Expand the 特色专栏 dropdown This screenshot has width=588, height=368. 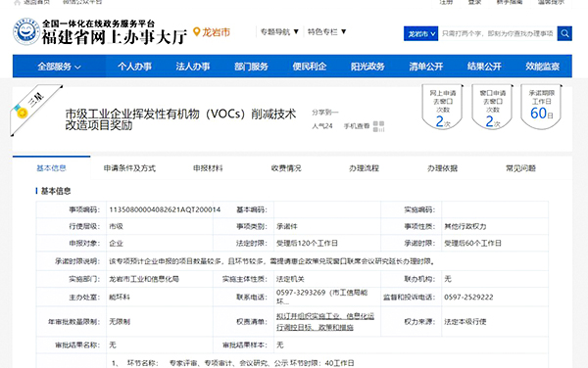click(326, 32)
